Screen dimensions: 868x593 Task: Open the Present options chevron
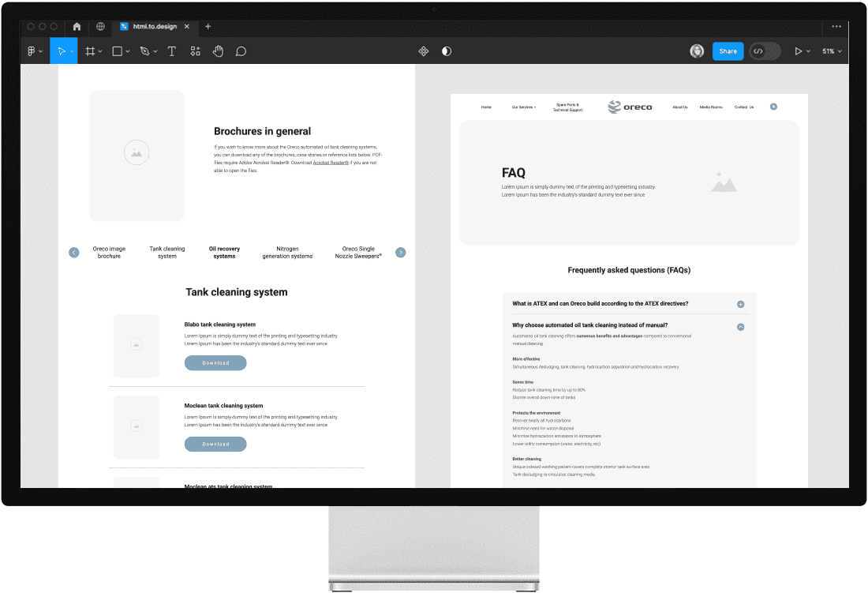808,51
